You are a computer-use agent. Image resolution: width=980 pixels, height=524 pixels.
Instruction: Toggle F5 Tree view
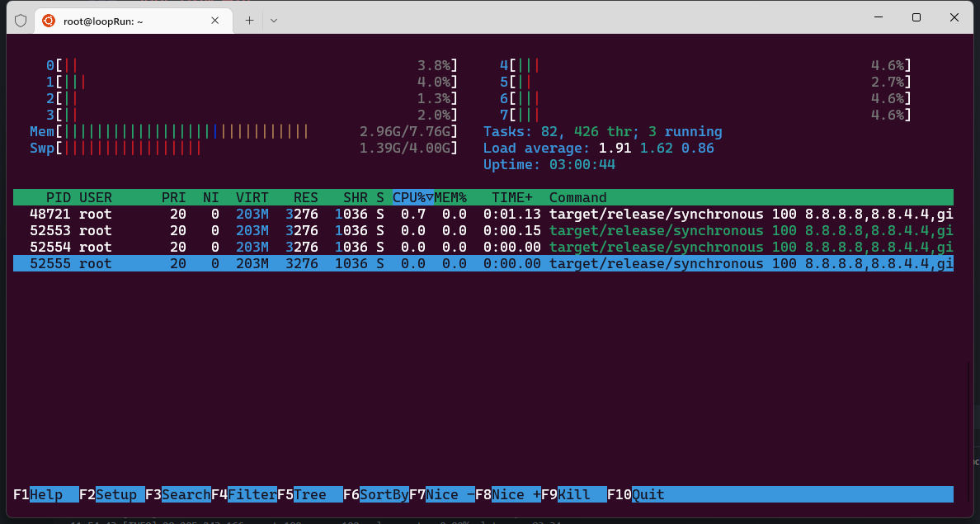[x=310, y=494]
